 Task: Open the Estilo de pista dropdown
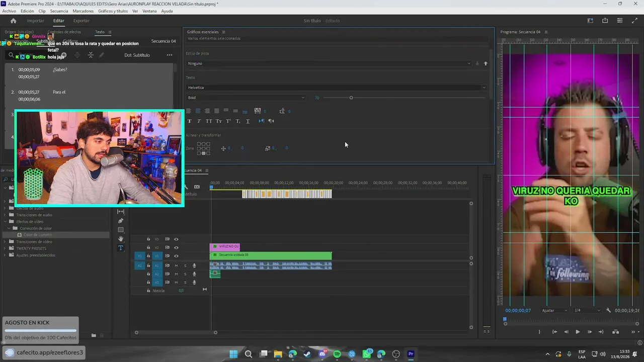tap(329, 63)
